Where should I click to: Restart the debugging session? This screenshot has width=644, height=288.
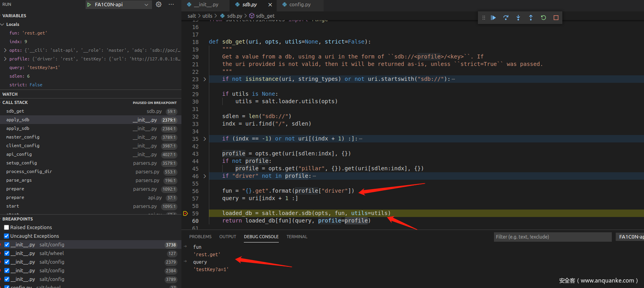543,18
